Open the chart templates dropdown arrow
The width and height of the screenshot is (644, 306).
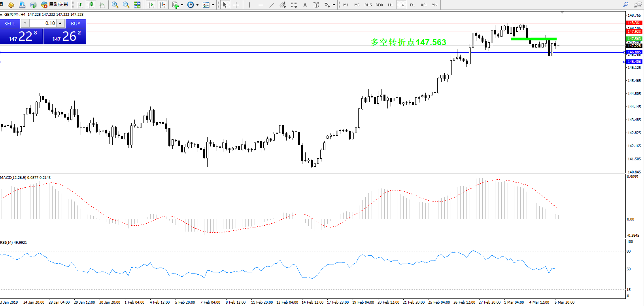click(213, 5)
